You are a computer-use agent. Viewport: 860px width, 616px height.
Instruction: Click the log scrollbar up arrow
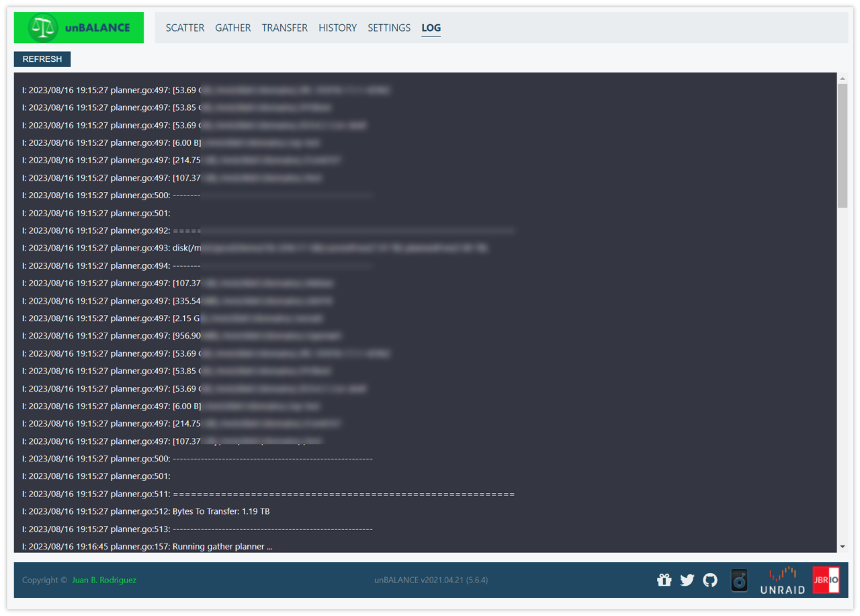pyautogui.click(x=843, y=79)
